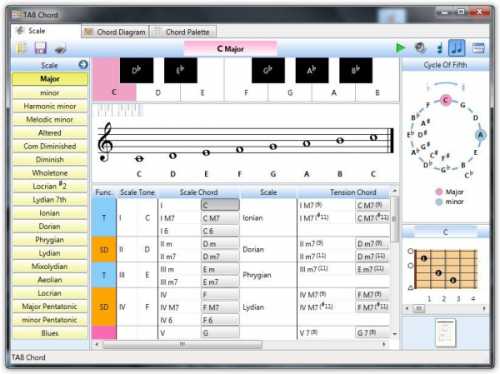This screenshot has height=374, width=500.
Task: Click the speaker sound settings icon
Action: coord(420,48)
